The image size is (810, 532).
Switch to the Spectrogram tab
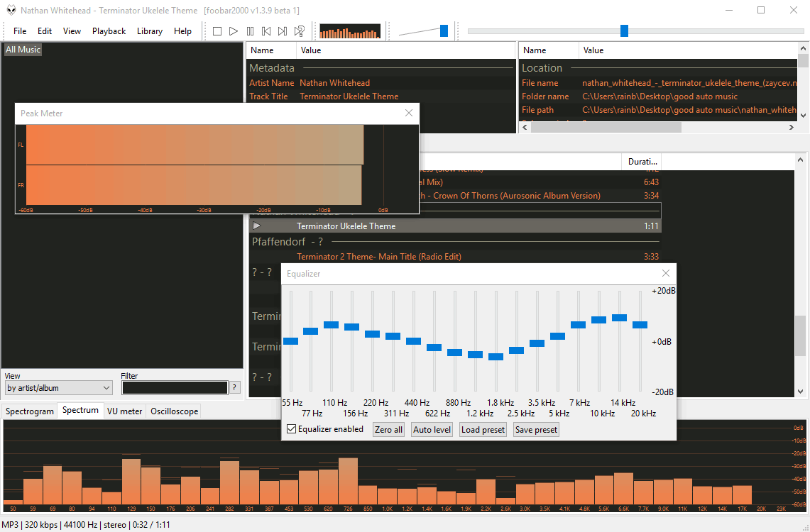coord(29,411)
